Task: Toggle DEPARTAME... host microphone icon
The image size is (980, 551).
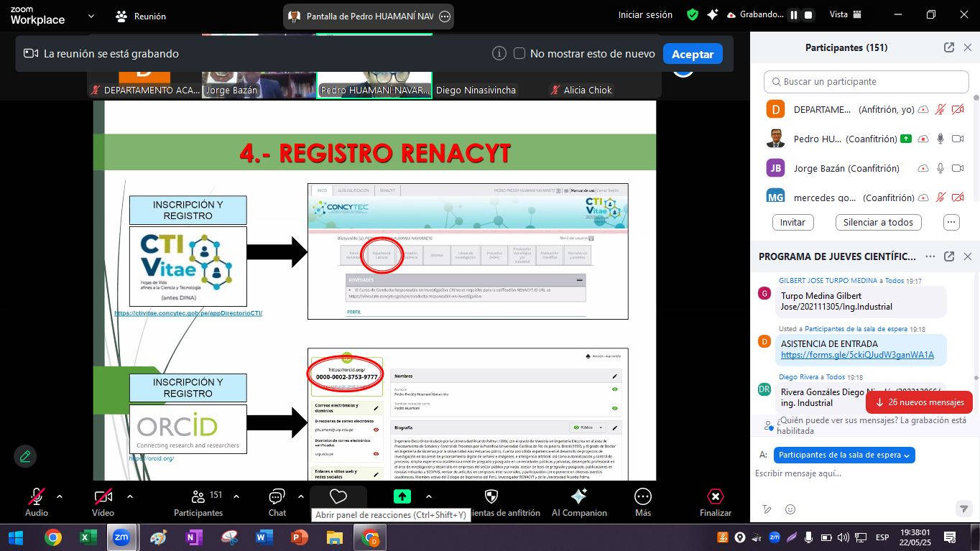Action: [x=940, y=110]
